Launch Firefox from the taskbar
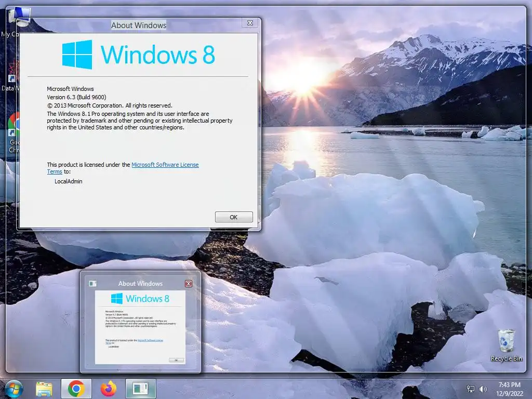Image resolution: width=532 pixels, height=399 pixels. coord(108,389)
